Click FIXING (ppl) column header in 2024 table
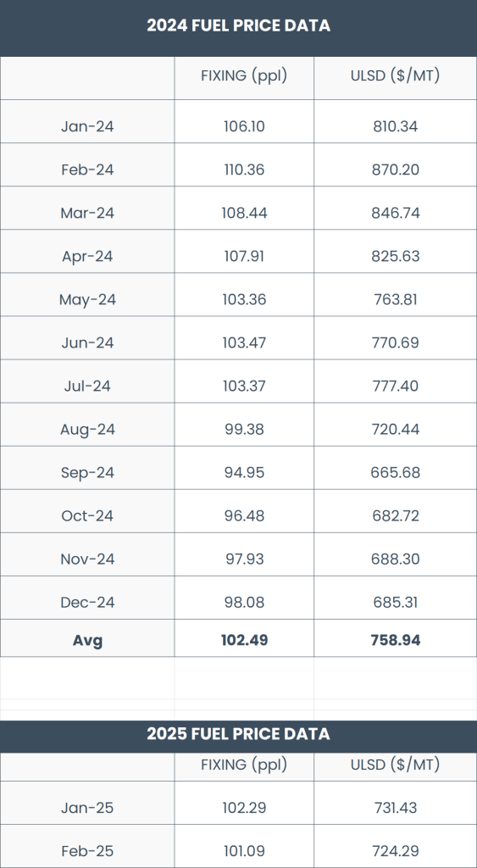This screenshot has width=477, height=868. tap(244, 75)
